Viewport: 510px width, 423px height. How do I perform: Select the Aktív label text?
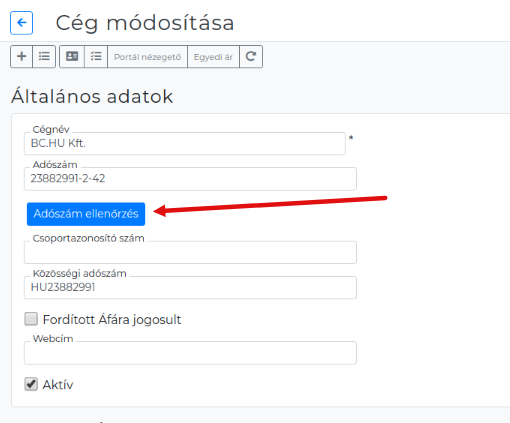tap(58, 385)
